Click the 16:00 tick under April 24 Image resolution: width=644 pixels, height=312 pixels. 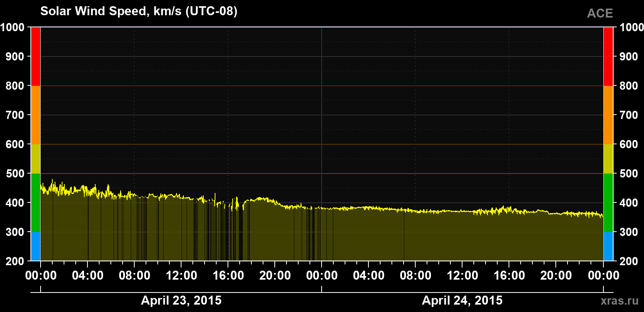pos(509,275)
